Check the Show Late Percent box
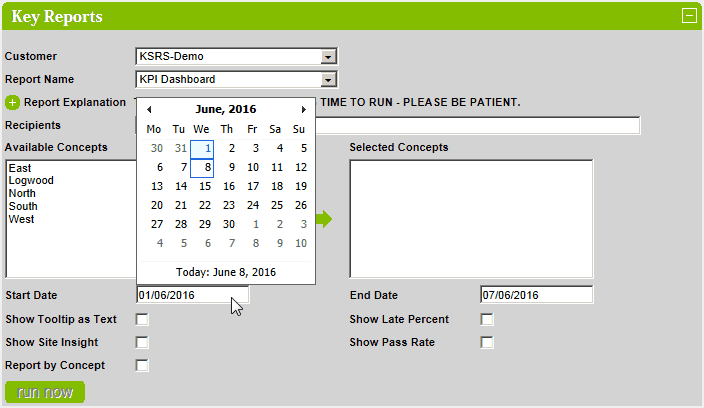704x408 pixels. tap(487, 320)
